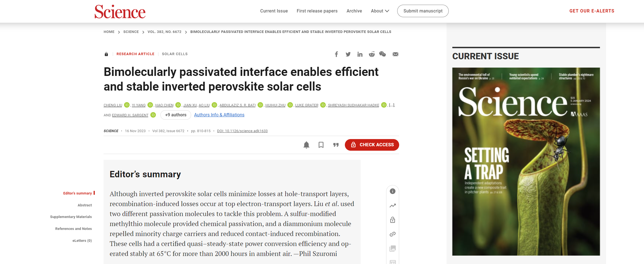The image size is (644, 264).
Task: Share article via WeChat icon
Action: click(383, 54)
